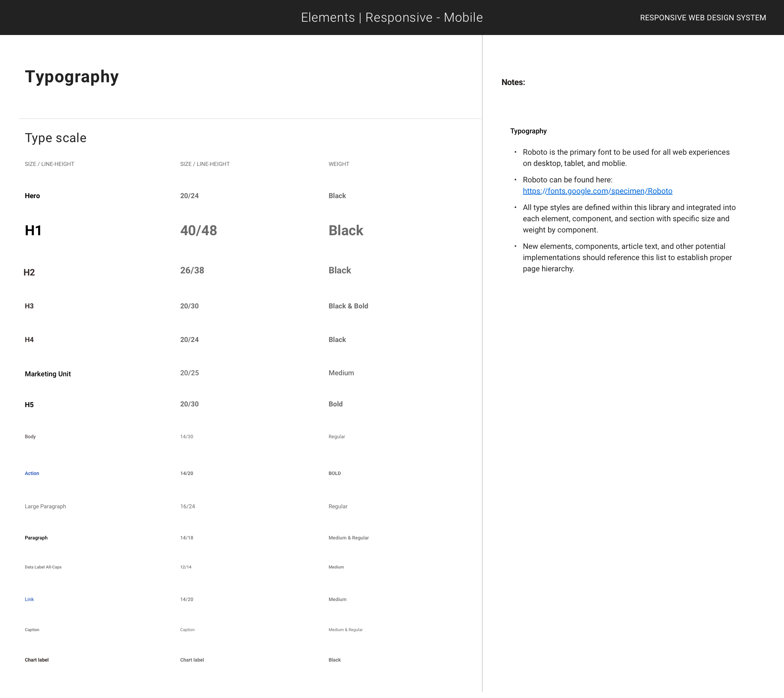The width and height of the screenshot is (784, 698).
Task: Select the 'Marketing Unit' row label
Action: pos(48,374)
